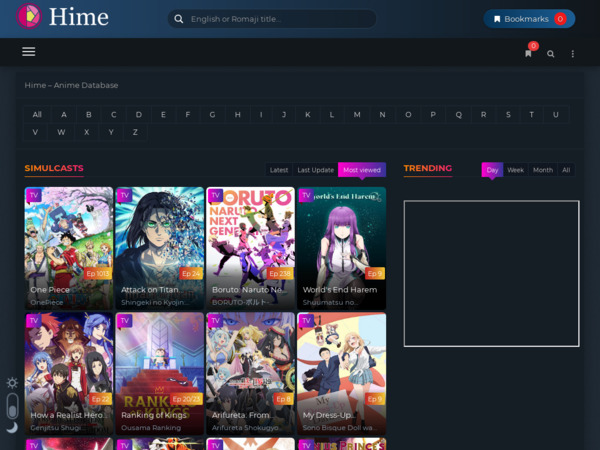Click the Ep 20/23 badge on Ranking of Kings
The height and width of the screenshot is (450, 600).
(186, 399)
